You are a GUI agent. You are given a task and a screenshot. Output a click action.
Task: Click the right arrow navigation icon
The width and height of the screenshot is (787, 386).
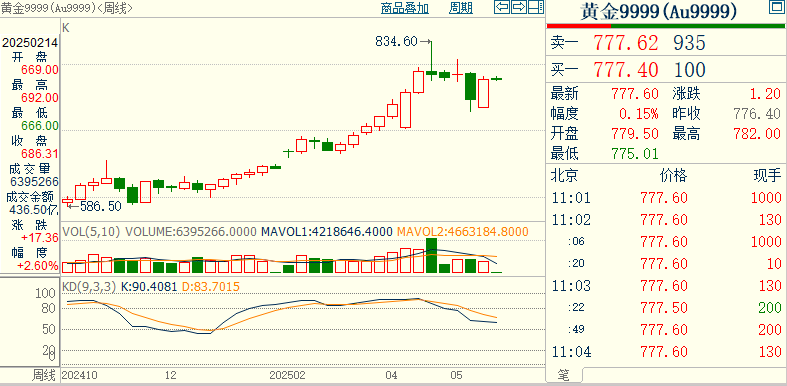coord(519,7)
